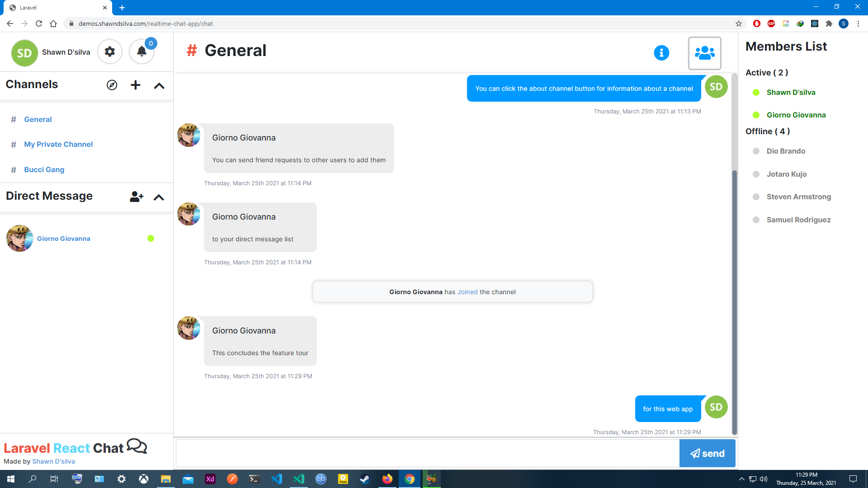The width and height of the screenshot is (868, 488).
Task: Open the notifications bell
Action: [142, 52]
